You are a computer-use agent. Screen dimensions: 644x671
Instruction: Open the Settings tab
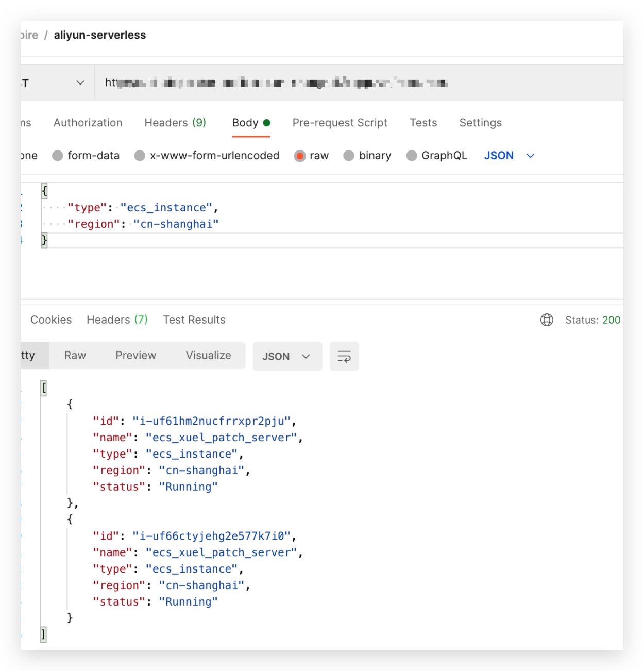(x=480, y=123)
